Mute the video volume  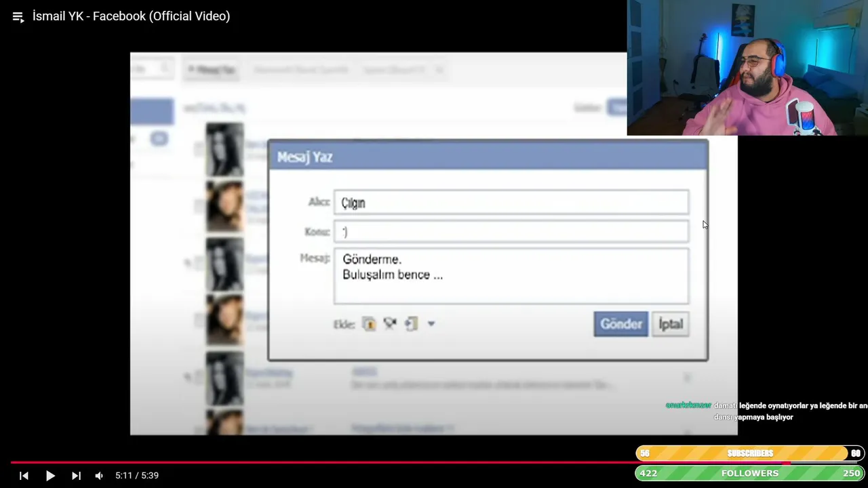[x=99, y=476]
